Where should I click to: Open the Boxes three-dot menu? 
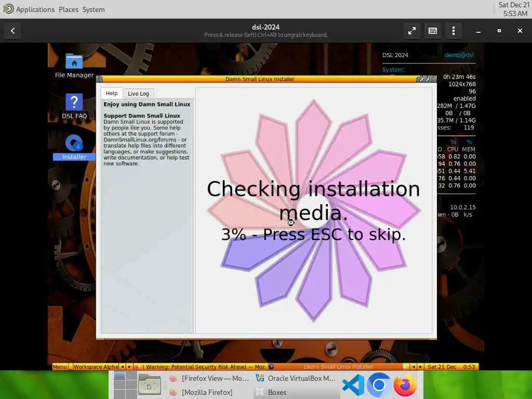coord(453,31)
